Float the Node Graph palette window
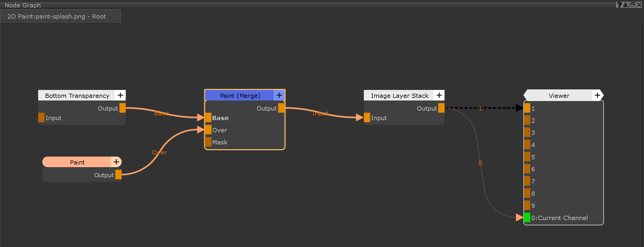This screenshot has width=644, height=247. click(632, 5)
